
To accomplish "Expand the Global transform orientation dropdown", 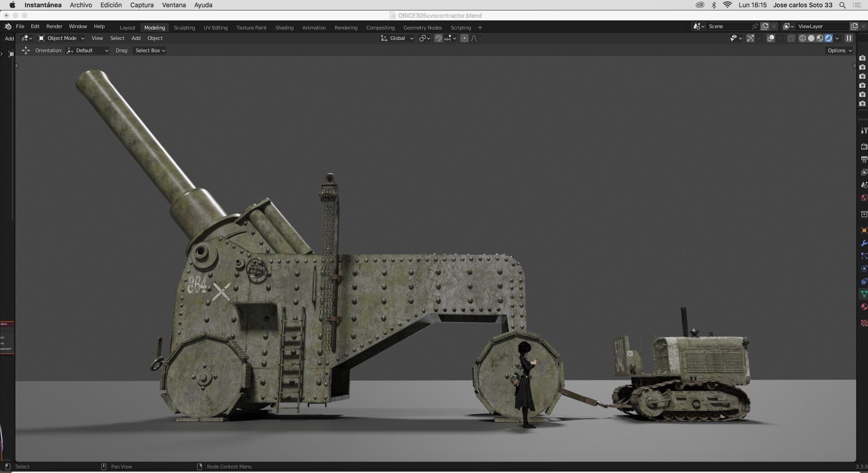I will coord(397,38).
